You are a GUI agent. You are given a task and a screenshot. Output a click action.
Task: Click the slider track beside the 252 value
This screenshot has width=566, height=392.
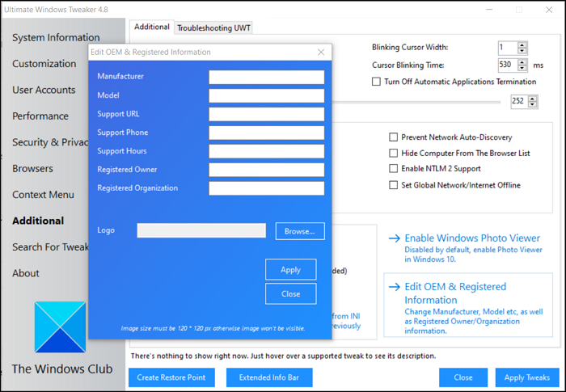[416, 102]
